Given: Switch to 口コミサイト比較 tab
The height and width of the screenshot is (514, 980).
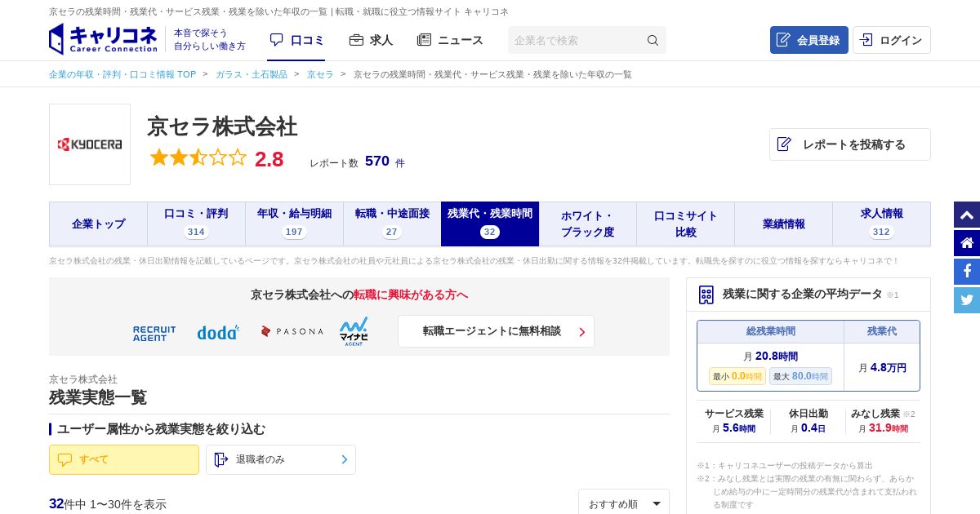Looking at the screenshot, I should 685,224.
